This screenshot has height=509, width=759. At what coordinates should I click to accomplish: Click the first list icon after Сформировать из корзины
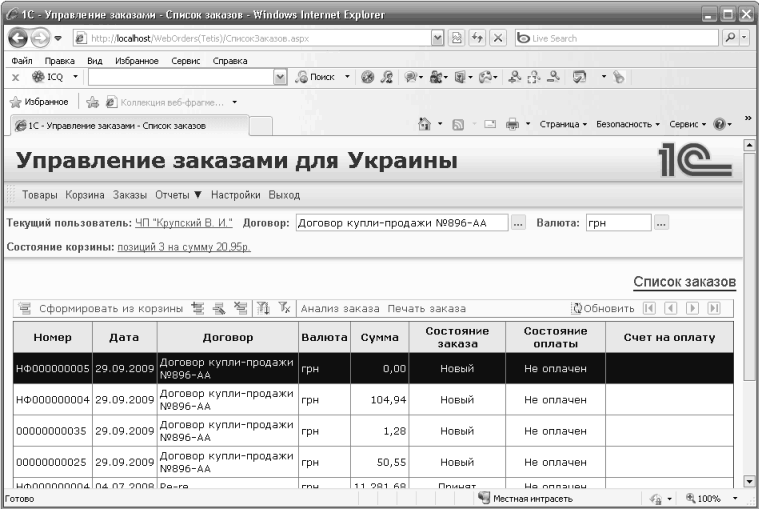[x=197, y=308]
